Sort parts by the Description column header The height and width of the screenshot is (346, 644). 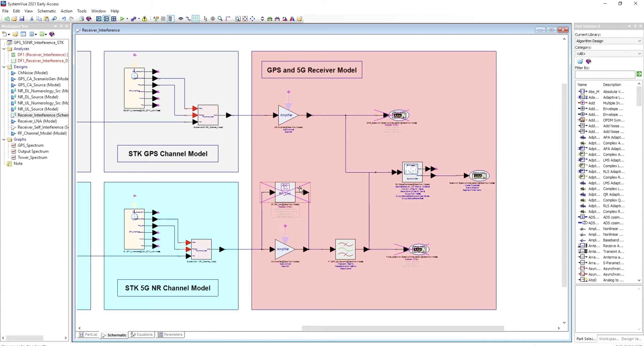(612, 85)
